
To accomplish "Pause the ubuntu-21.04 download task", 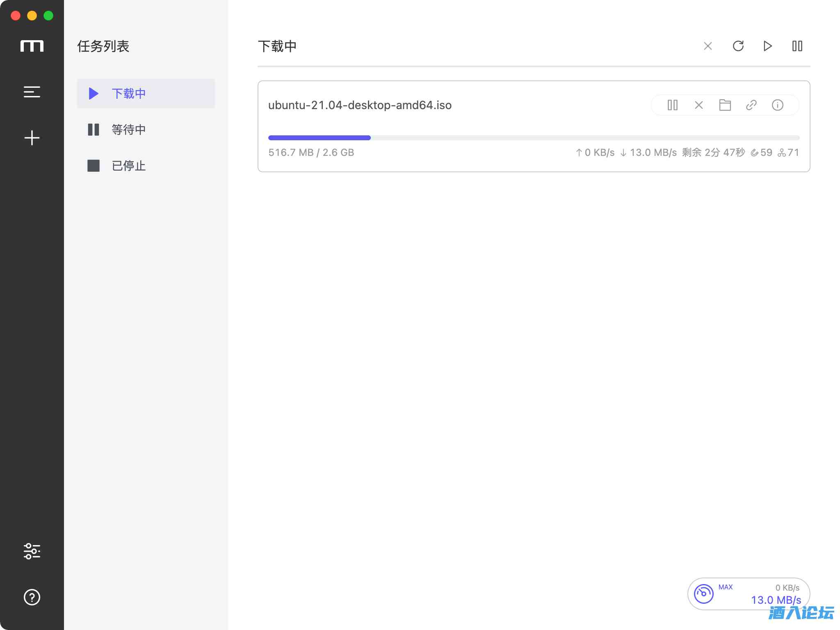I will tap(672, 105).
